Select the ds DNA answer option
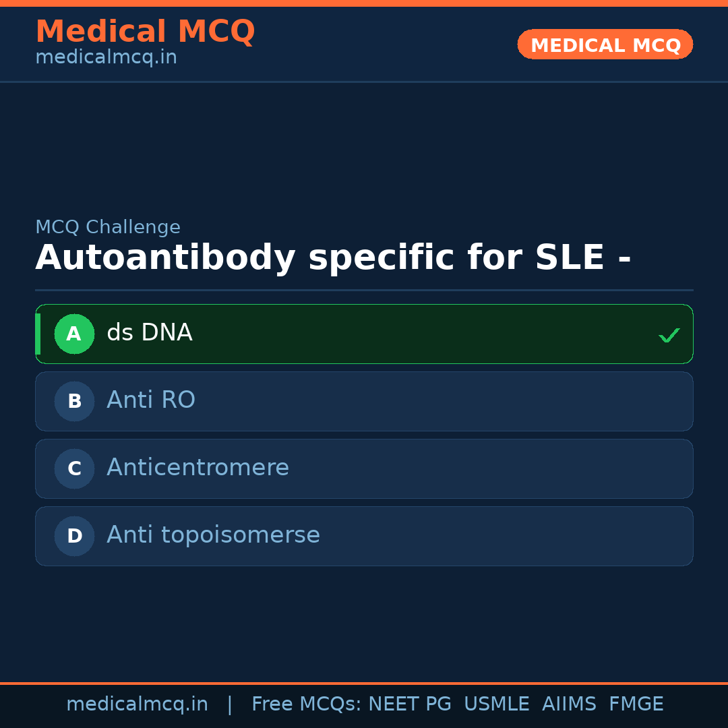Image resolution: width=728 pixels, height=728 pixels. point(364,334)
